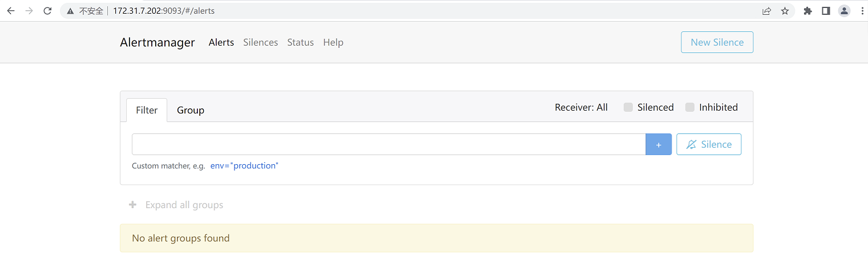Open the Silences page in navbar
This screenshot has width=868, height=268.
(260, 42)
